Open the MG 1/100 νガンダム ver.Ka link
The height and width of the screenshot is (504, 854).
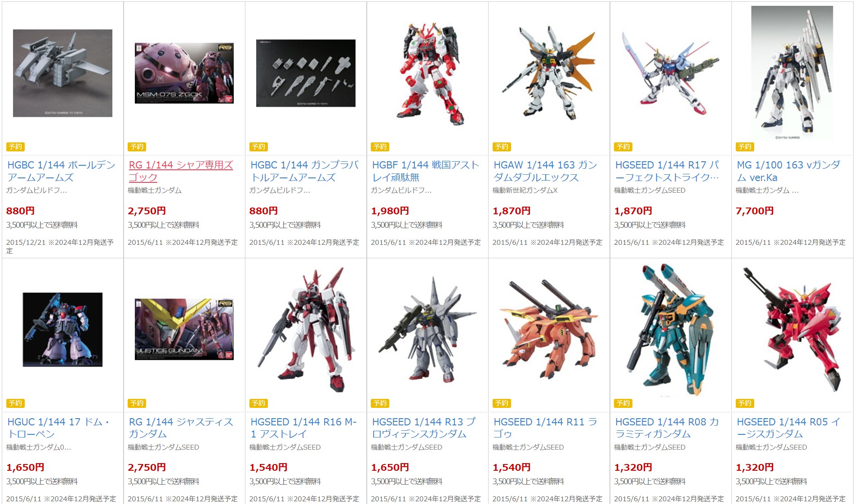[788, 171]
